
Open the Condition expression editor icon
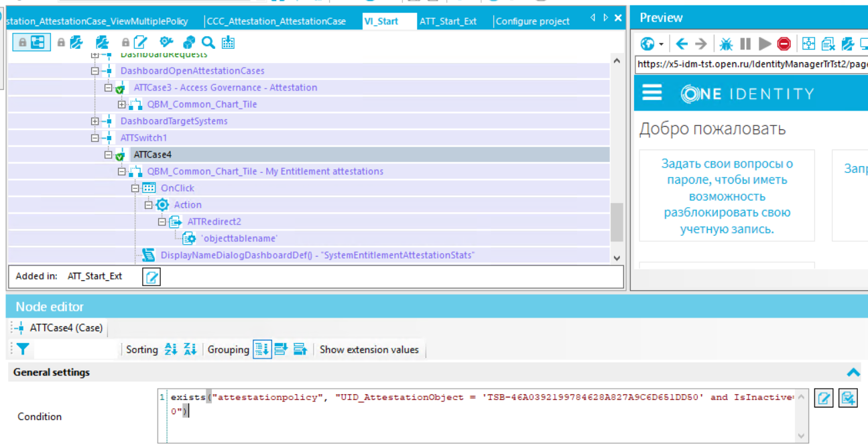coord(824,399)
